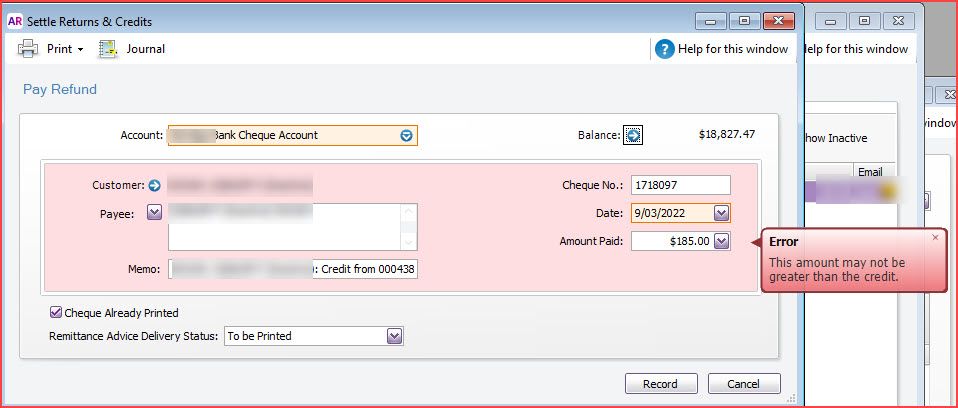Image resolution: width=958 pixels, height=408 pixels.
Task: Click the Customer blue arrow icon
Action: click(x=154, y=185)
